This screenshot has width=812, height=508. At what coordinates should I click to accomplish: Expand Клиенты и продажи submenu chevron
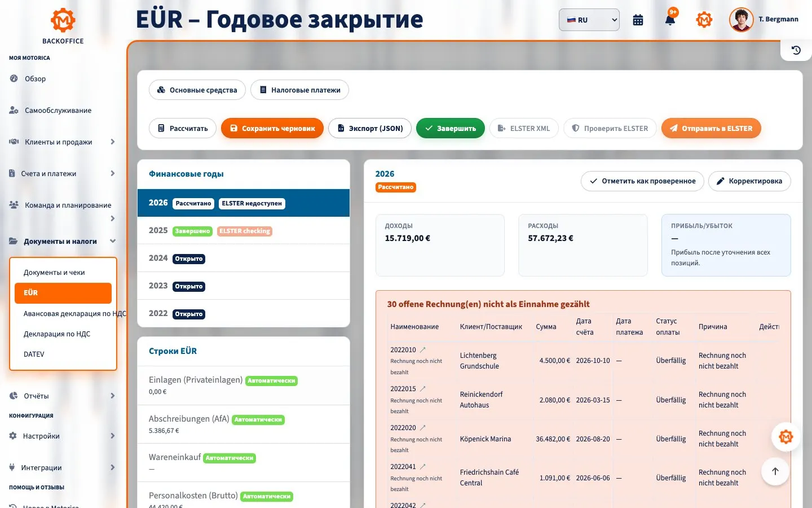[x=113, y=142]
